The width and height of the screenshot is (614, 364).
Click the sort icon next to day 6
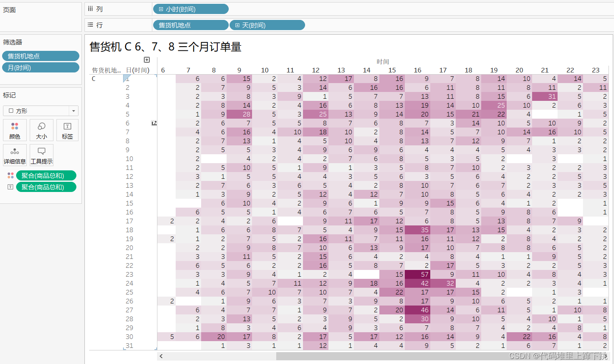point(154,123)
